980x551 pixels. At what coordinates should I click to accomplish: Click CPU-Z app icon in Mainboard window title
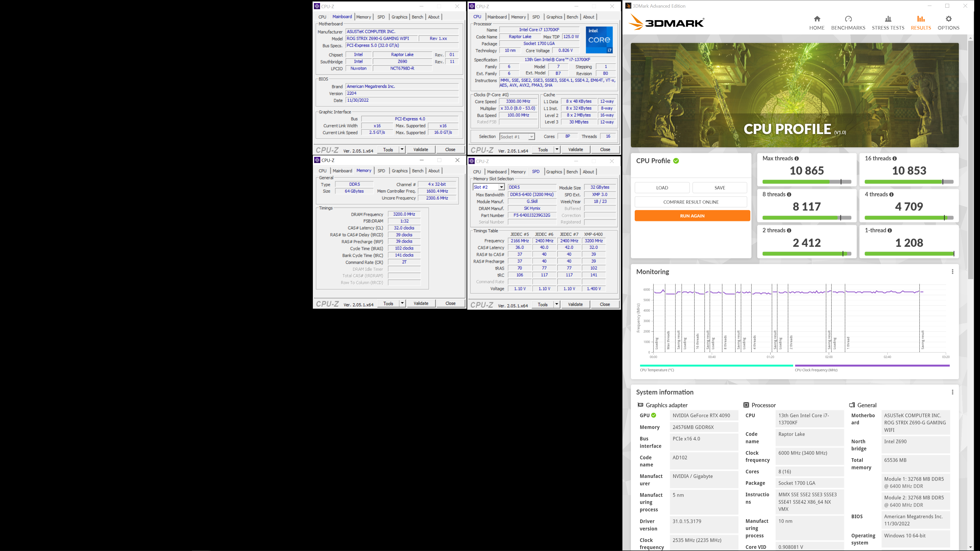coord(317,6)
